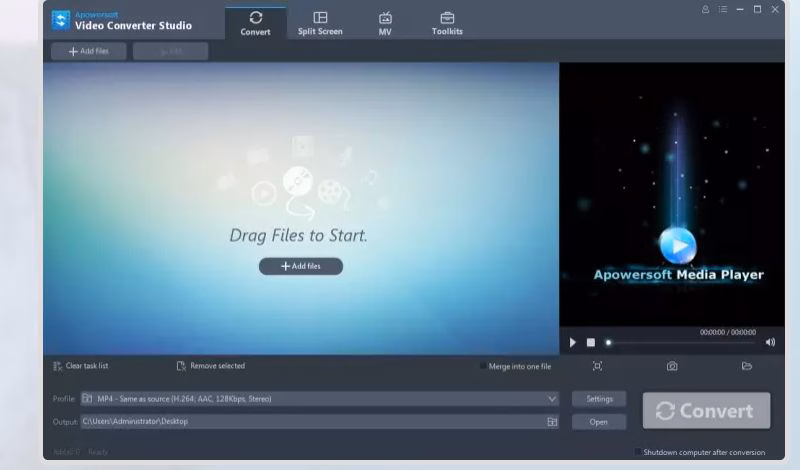Image resolution: width=800 pixels, height=470 pixels.
Task: Maximize the Video Converter Studio window
Action: (x=758, y=9)
